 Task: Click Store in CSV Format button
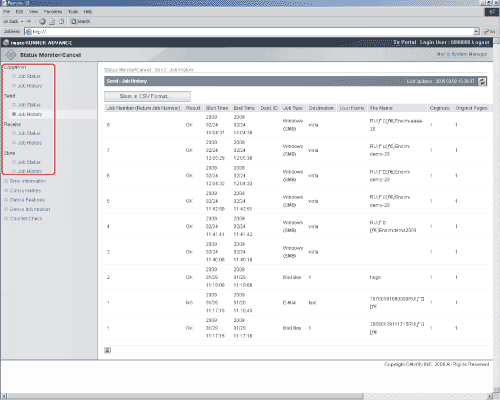pos(147,96)
